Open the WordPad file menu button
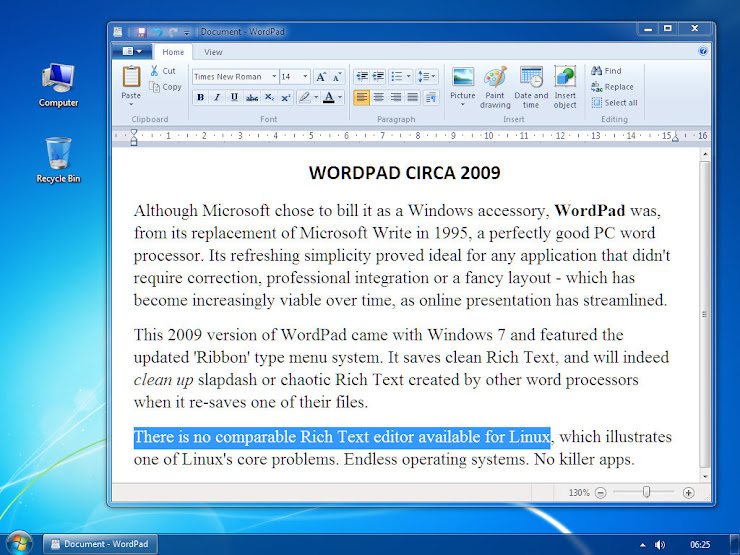 132,51
